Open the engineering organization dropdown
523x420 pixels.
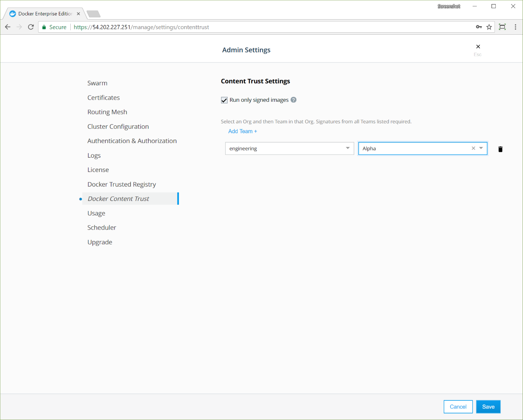click(289, 148)
